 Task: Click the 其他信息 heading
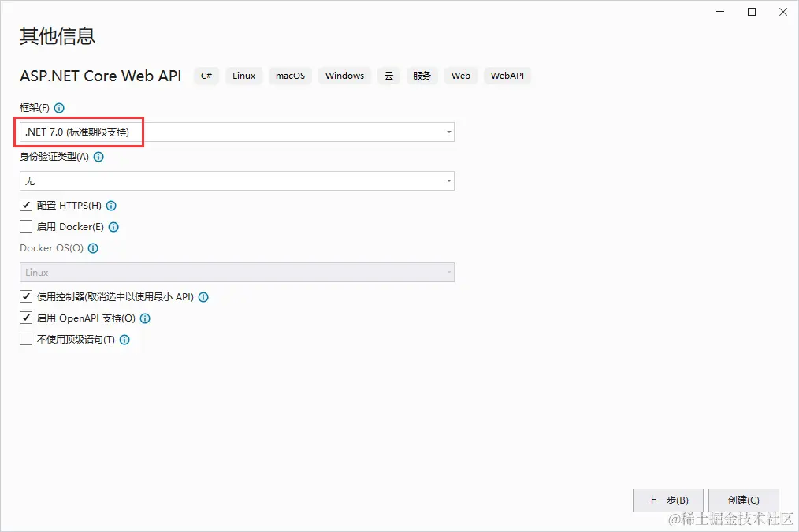(58, 36)
